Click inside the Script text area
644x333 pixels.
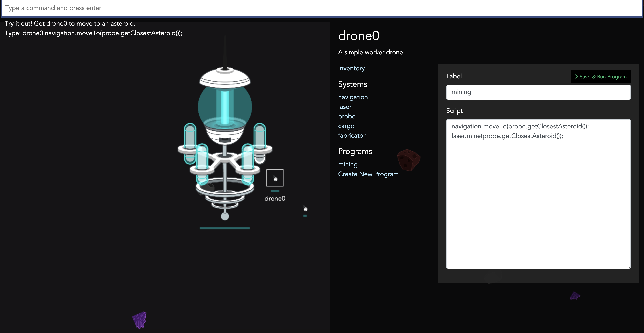click(x=538, y=194)
